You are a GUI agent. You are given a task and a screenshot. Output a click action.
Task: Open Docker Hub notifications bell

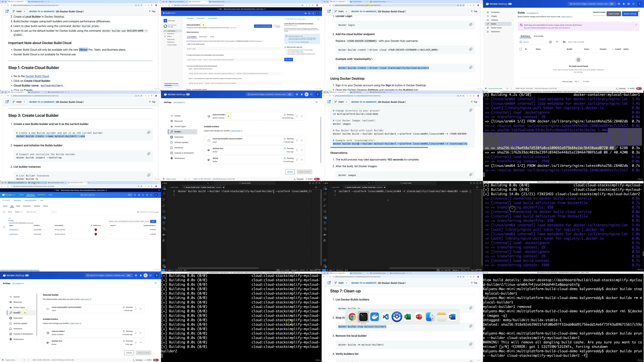[143, 195]
